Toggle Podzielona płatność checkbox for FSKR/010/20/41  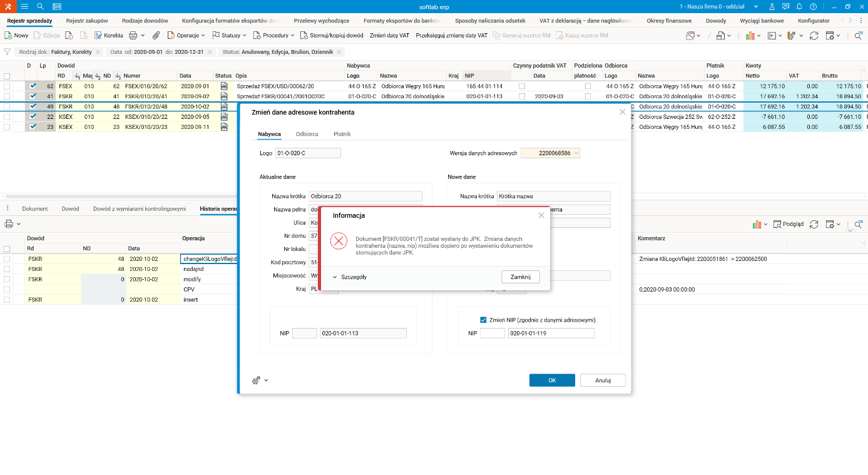[x=588, y=96]
